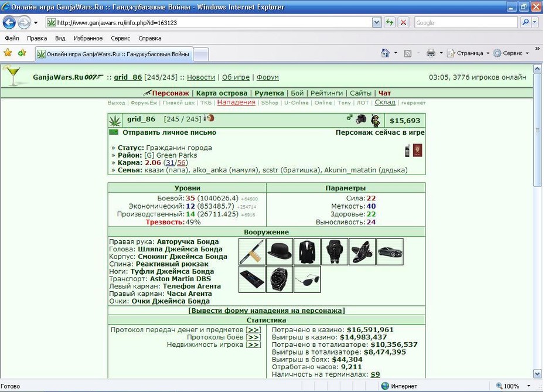
Task: Open the Страница dropdown menu
Action: click(x=468, y=53)
